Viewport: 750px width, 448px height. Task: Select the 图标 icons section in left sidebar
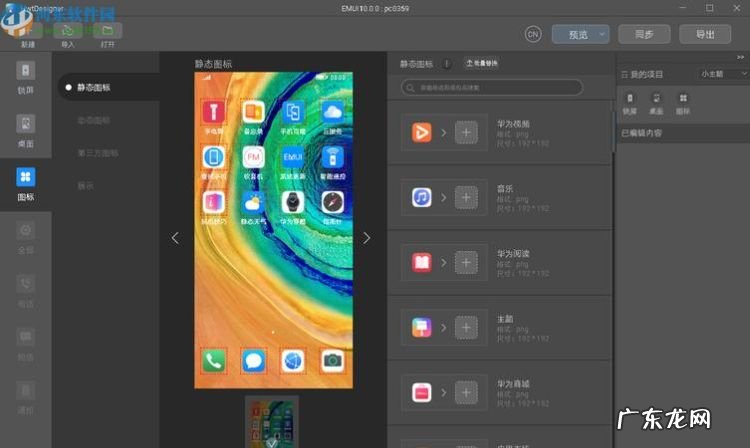25,183
